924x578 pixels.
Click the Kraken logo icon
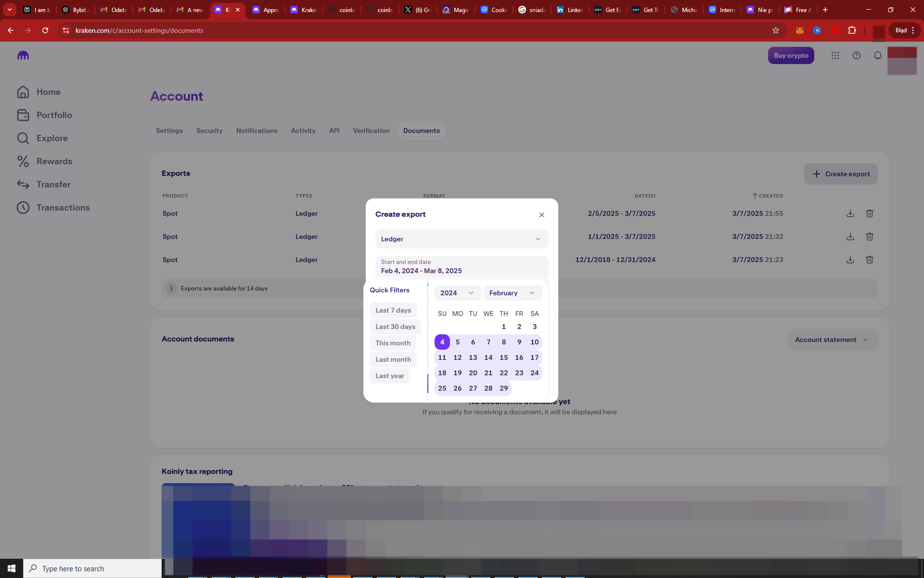coord(23,55)
